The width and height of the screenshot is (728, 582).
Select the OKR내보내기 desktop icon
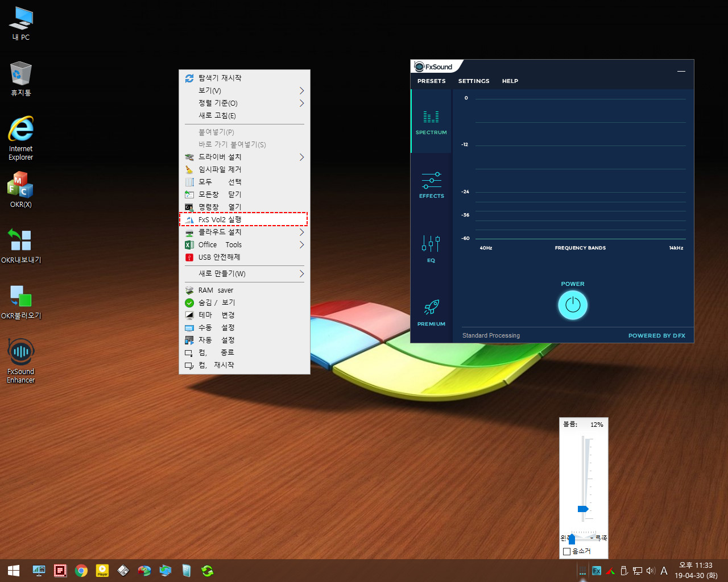pyautogui.click(x=21, y=246)
